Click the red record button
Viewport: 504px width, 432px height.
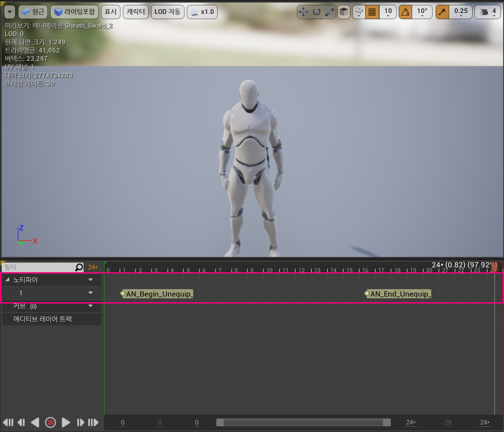pos(50,422)
